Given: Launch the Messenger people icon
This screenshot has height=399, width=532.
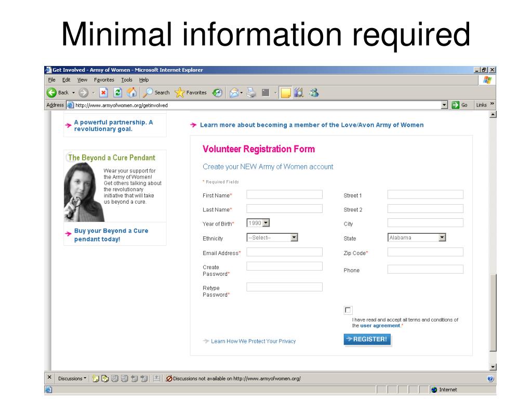Looking at the screenshot, I should (x=314, y=92).
